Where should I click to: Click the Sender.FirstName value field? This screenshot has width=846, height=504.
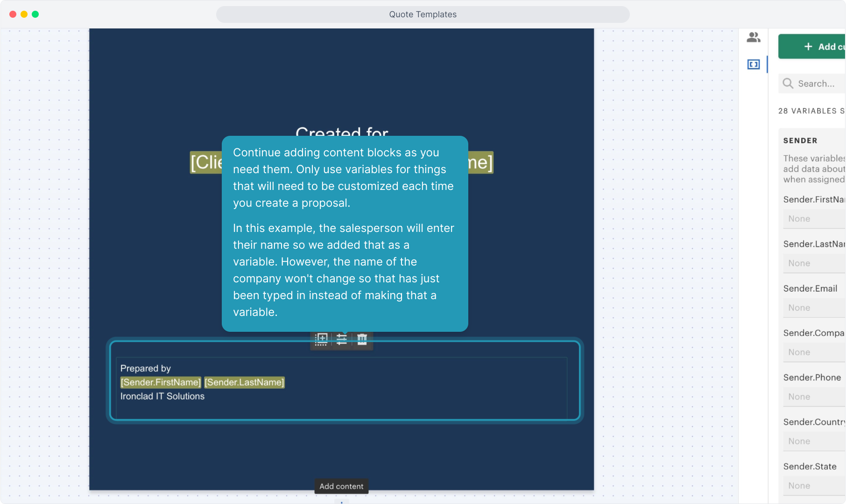pos(814,219)
